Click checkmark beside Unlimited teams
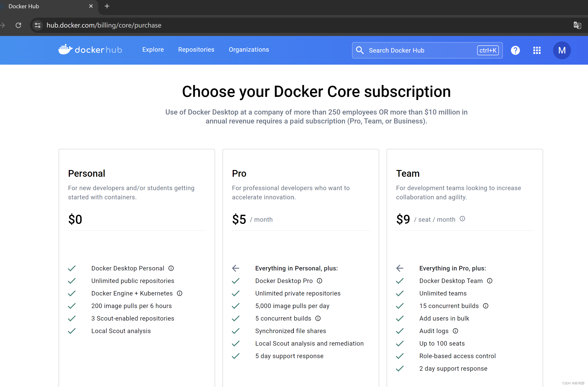Viewport: 588px width, 387px height. (400, 293)
